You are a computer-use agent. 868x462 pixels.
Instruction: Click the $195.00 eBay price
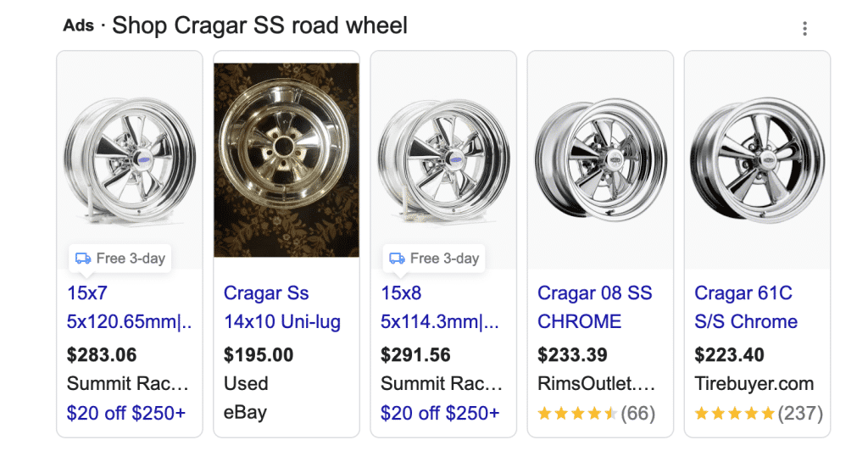259,354
